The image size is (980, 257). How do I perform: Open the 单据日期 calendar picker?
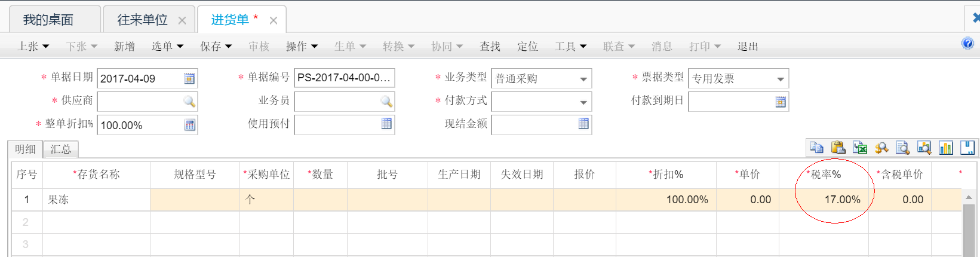tap(189, 78)
